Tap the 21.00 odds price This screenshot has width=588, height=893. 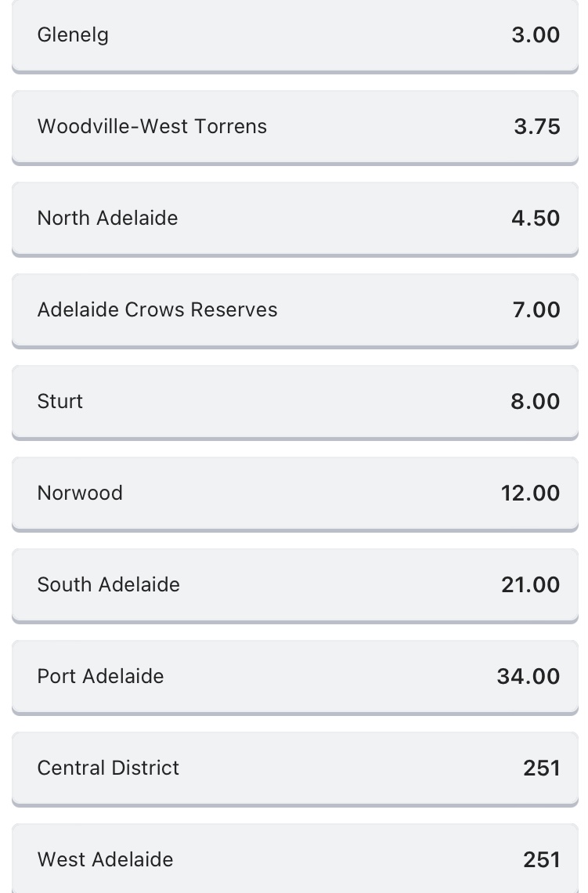point(530,585)
